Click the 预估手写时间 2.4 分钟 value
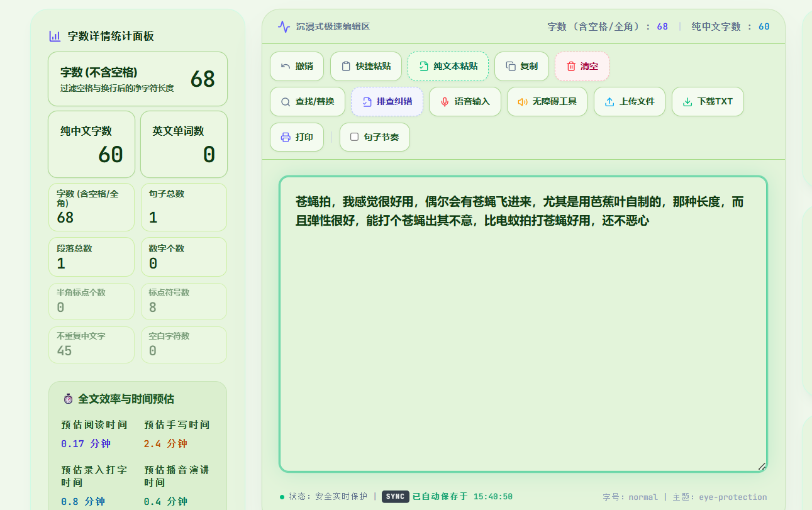812x510 pixels. (x=165, y=443)
